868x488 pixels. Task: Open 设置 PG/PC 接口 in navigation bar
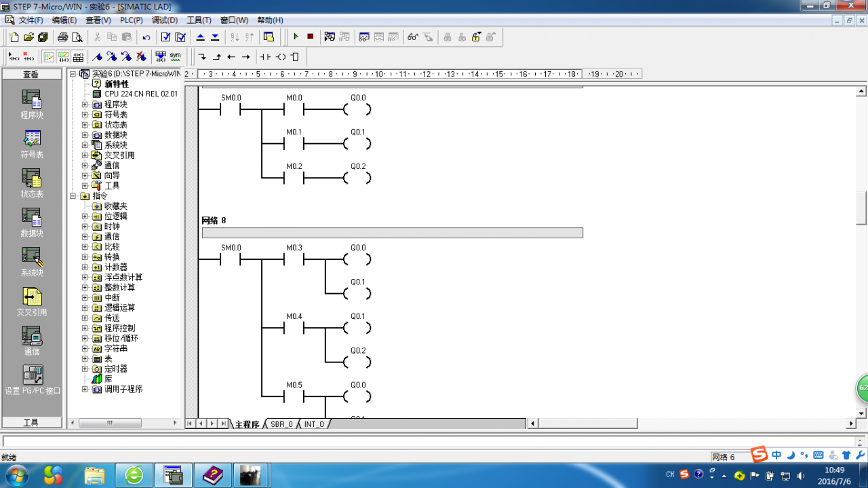coord(32,381)
